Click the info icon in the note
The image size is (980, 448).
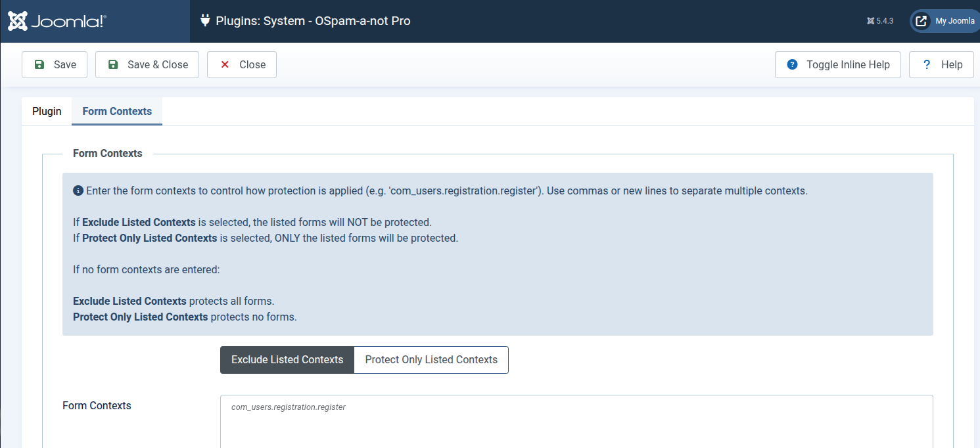[x=78, y=191]
